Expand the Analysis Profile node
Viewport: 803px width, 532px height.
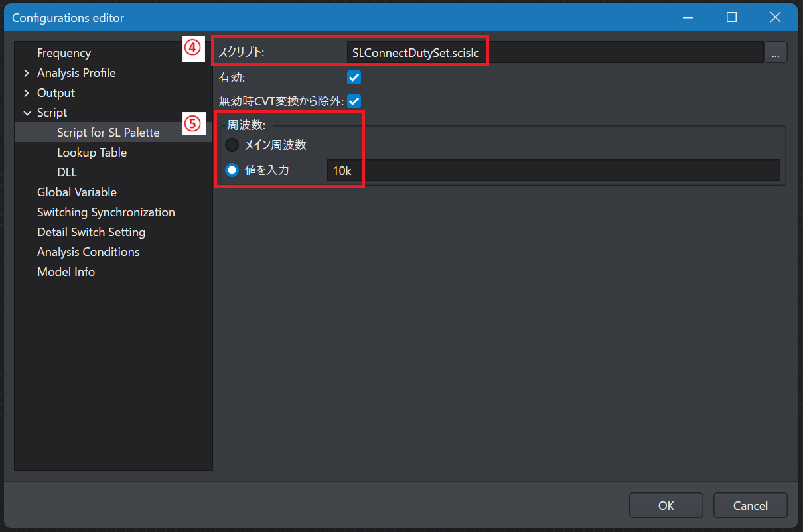[x=27, y=73]
